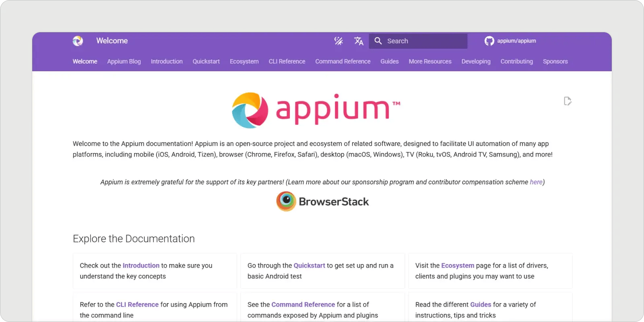Screen dimensions: 644x322
Task: Open the Quickstart link in card
Action: click(309, 265)
